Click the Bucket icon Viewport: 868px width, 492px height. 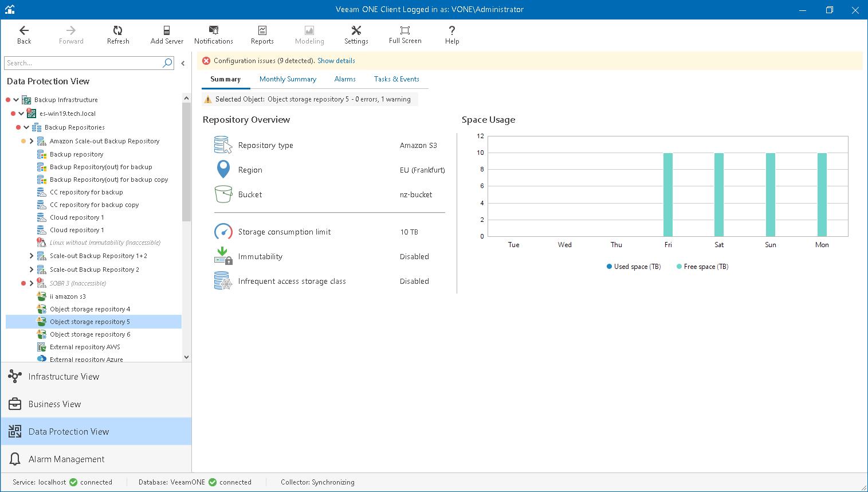pyautogui.click(x=223, y=194)
